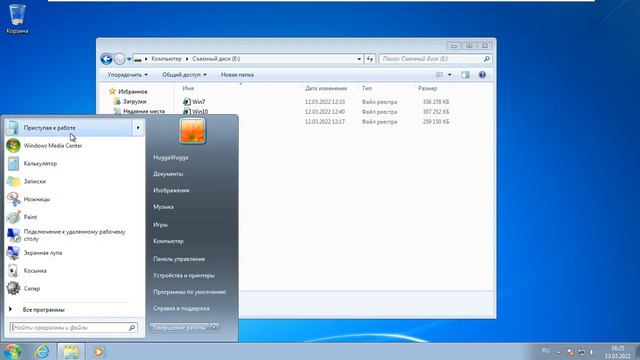Click size '336 278 КБ' cell
640x360 pixels.
coord(436,102)
